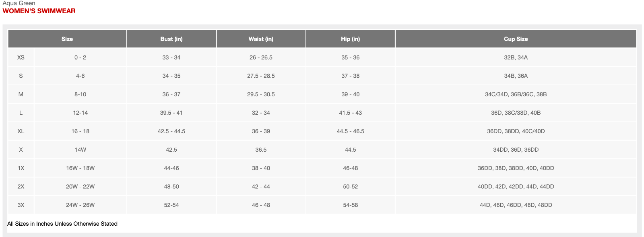The image size is (644, 237).
Task: Select the 14W size cell
Action: [80, 150]
